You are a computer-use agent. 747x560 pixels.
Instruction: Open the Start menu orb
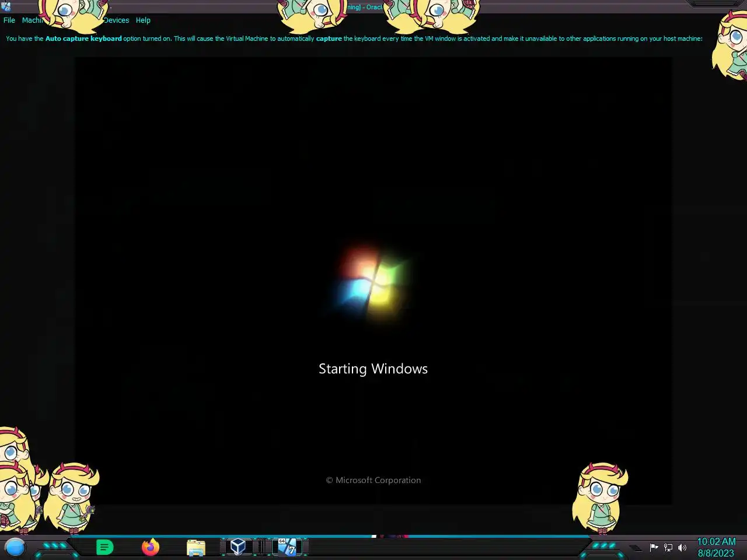15,547
